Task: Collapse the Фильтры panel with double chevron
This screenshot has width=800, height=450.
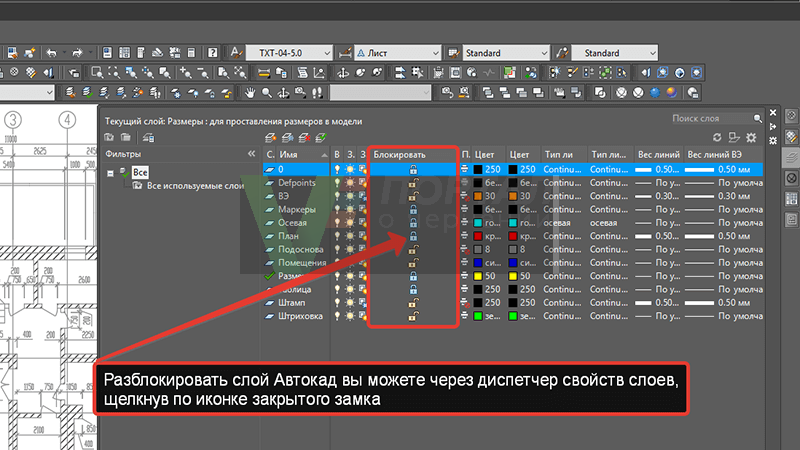Action: pyautogui.click(x=252, y=154)
